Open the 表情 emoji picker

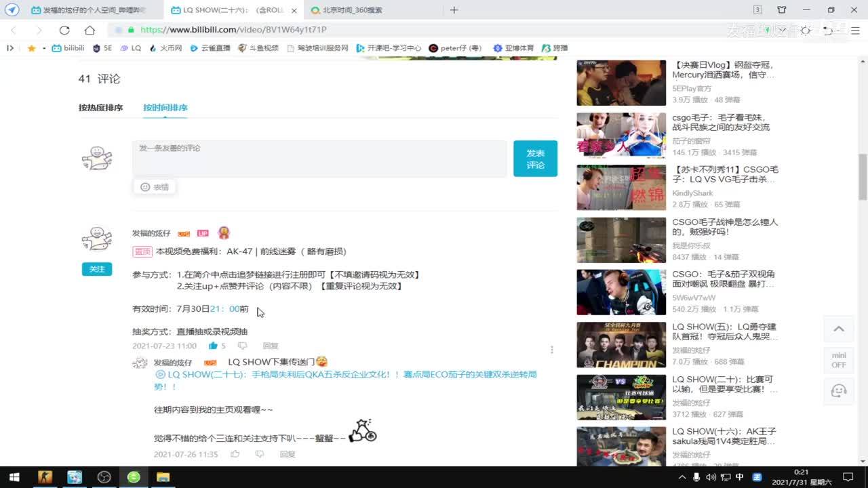tap(155, 187)
